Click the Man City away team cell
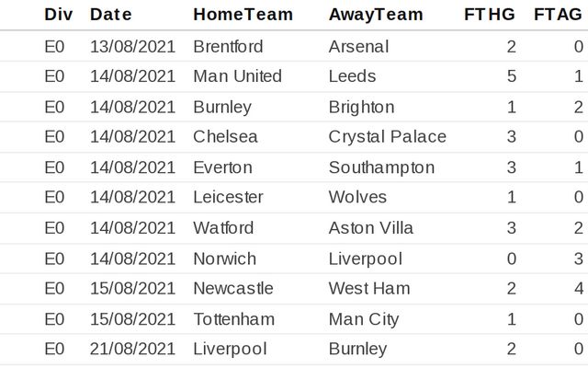 pos(363,318)
